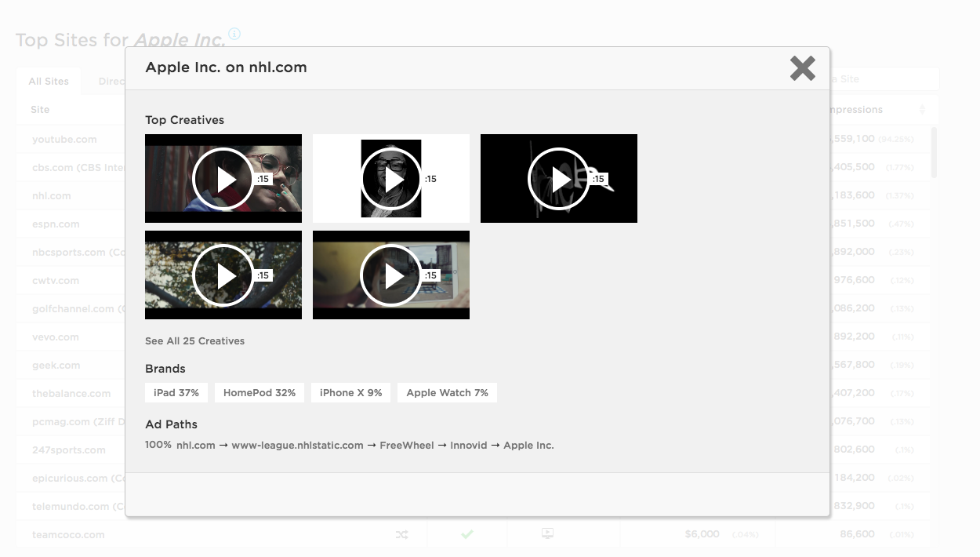Viewport: 980px width, 557px height.
Task: Play the third creative with black background
Action: point(559,179)
